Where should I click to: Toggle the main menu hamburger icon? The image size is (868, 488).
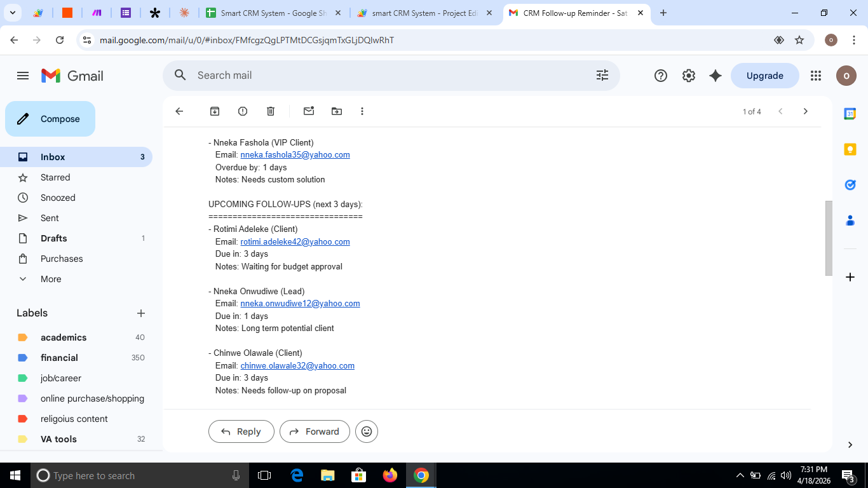tap(23, 76)
